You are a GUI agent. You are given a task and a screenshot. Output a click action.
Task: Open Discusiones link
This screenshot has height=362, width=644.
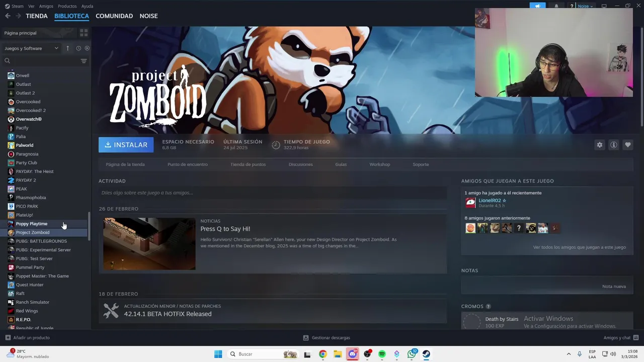pyautogui.click(x=301, y=164)
